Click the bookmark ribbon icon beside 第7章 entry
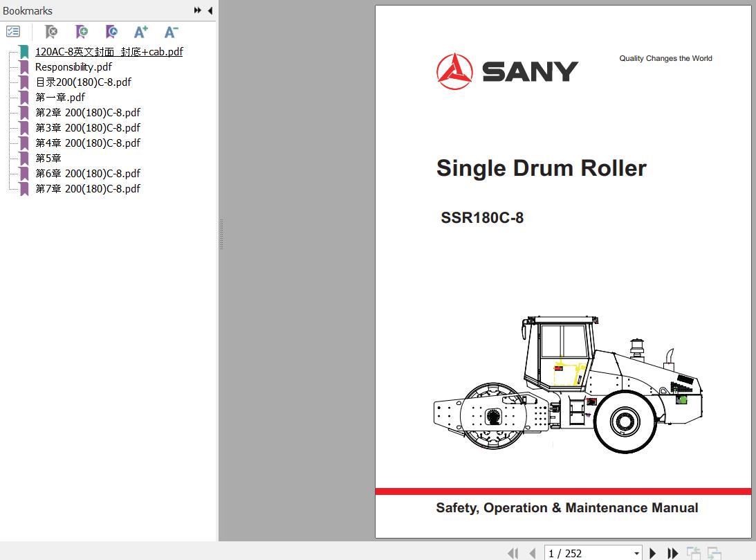Screen dimensions: 756x560 coord(24,189)
